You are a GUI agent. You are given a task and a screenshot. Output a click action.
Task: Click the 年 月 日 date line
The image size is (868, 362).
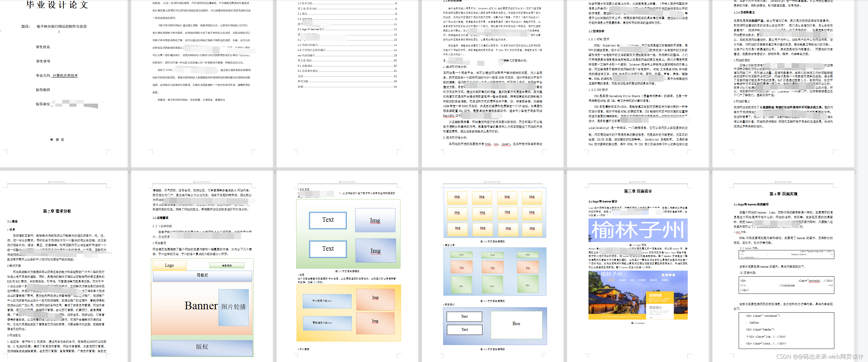pyautogui.click(x=57, y=140)
